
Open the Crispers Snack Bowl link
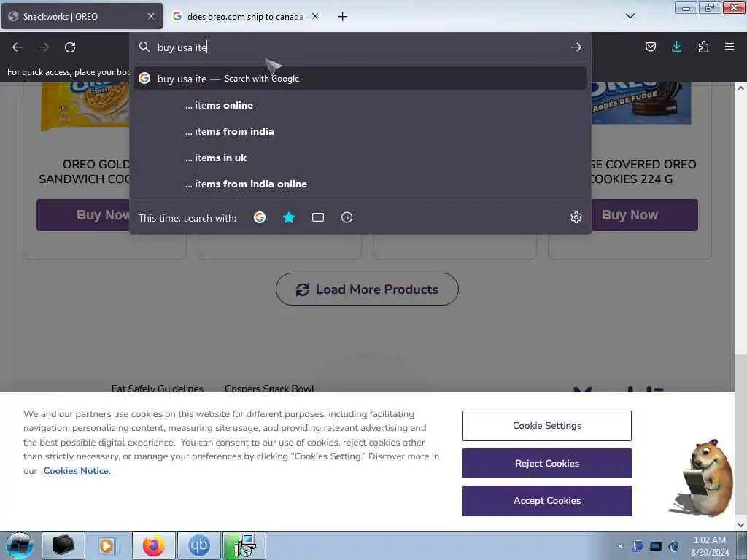tap(269, 388)
